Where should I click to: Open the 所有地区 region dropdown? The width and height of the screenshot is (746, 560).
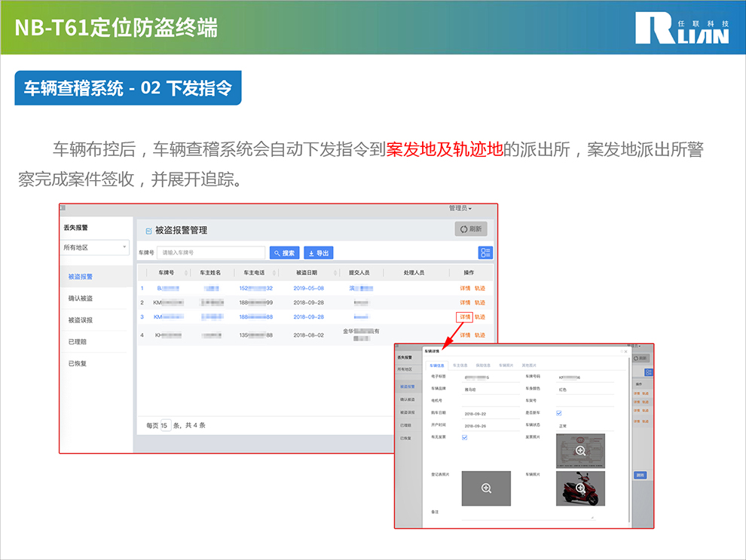[94, 247]
